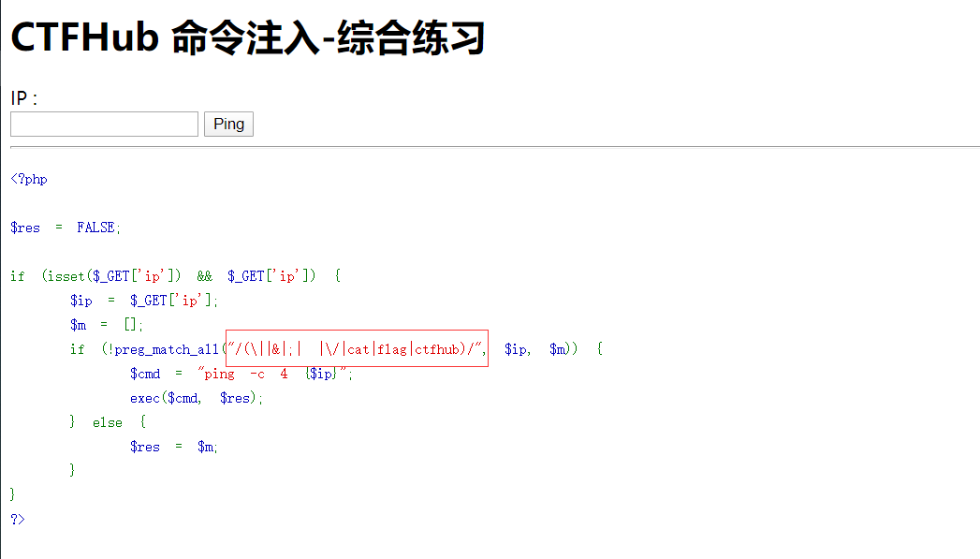Image resolution: width=980 pixels, height=559 pixels.
Task: Click the 'CTFHub 命令注入-综合练习' heading
Action: point(248,37)
